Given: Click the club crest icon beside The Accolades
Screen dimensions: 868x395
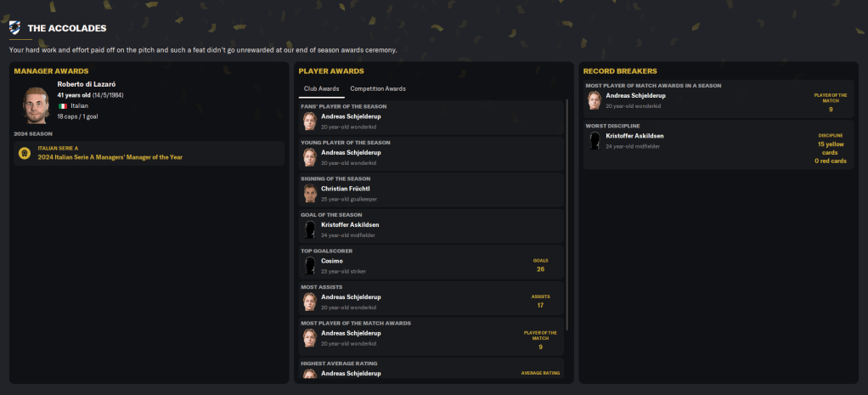Looking at the screenshot, I should (x=16, y=28).
